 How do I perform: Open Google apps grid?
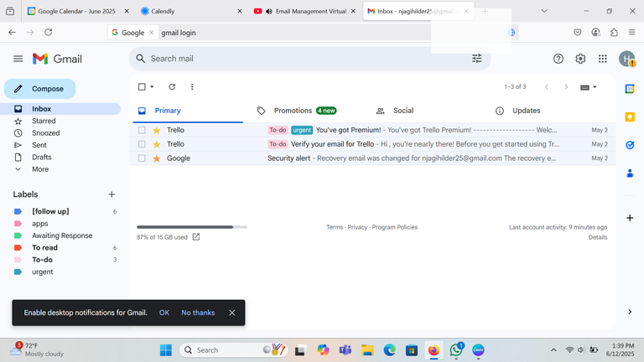point(603,59)
